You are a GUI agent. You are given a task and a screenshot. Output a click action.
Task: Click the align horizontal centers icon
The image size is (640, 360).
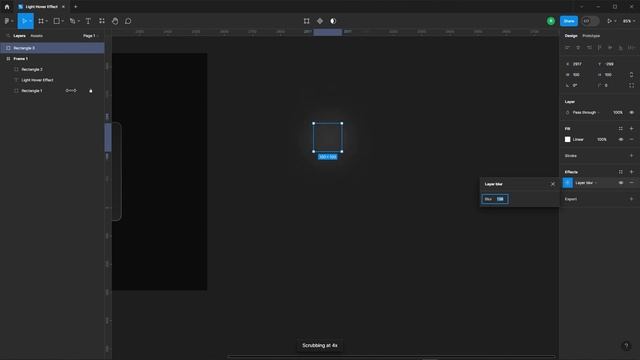pos(578,48)
